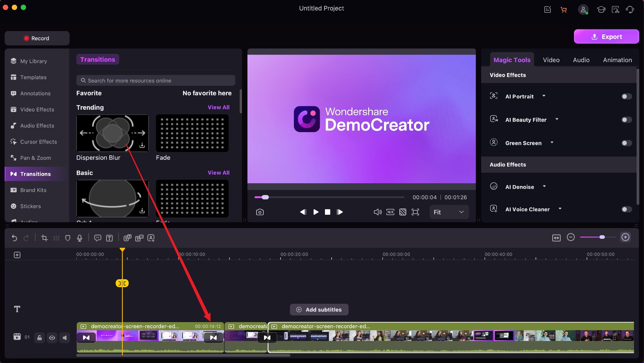The image size is (644, 363).
Task: Zoom out the timeline with minus button
Action: [571, 237]
